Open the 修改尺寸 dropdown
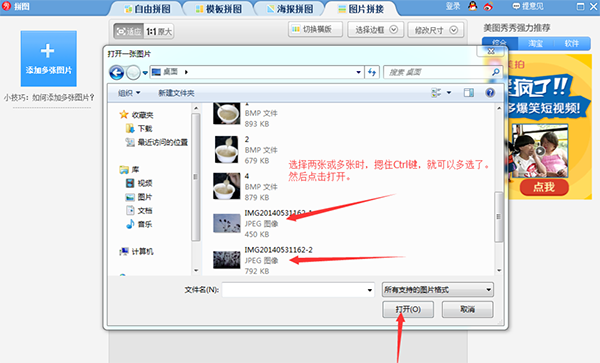This screenshot has height=363, width=600. 436,29
